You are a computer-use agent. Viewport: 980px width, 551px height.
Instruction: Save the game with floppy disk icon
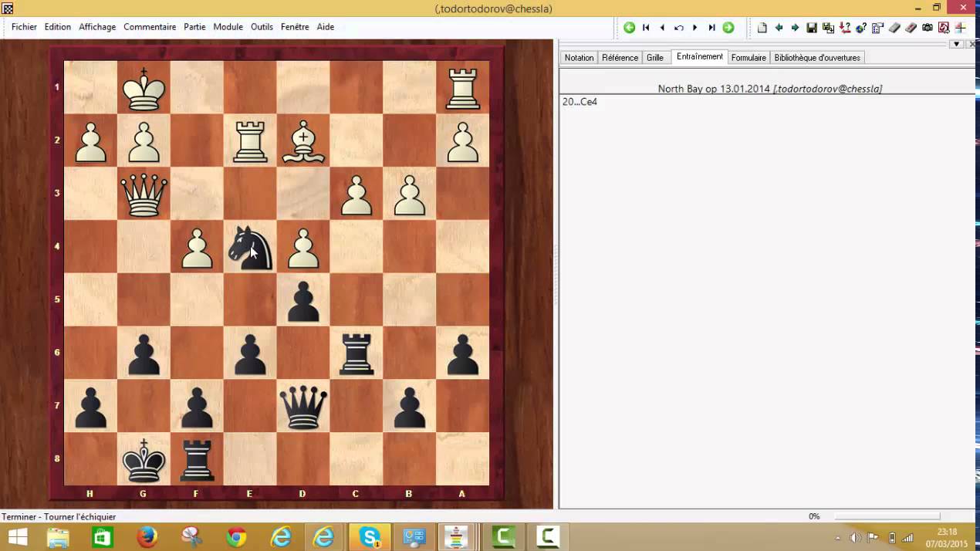tap(812, 28)
